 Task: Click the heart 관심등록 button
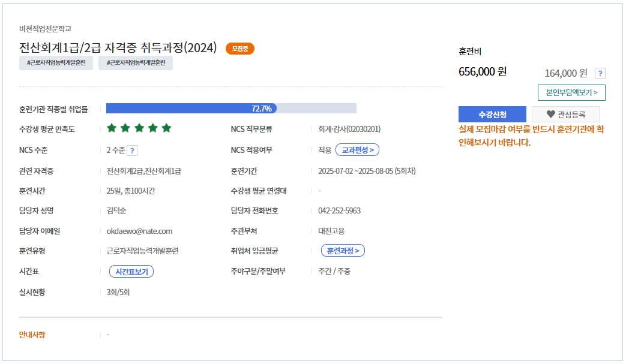click(x=566, y=115)
